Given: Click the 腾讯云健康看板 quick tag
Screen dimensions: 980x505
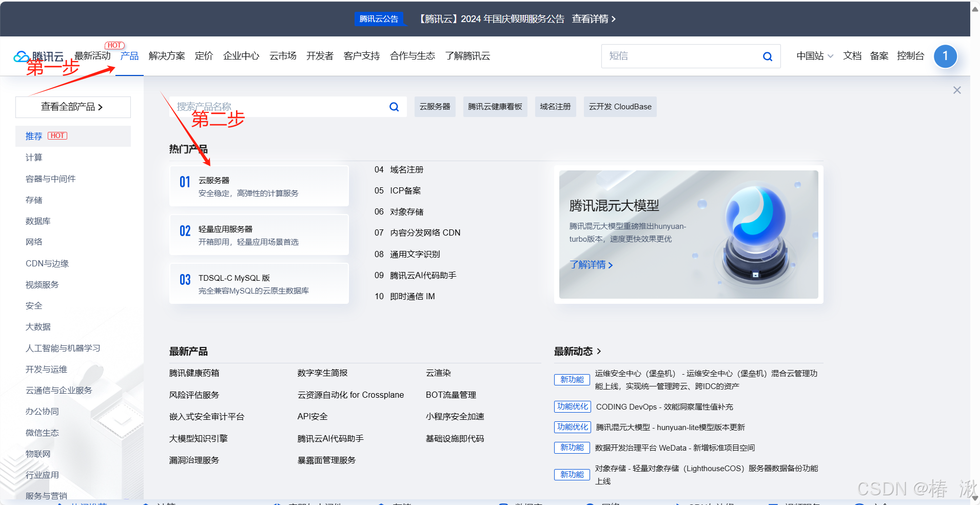Looking at the screenshot, I should coord(495,107).
